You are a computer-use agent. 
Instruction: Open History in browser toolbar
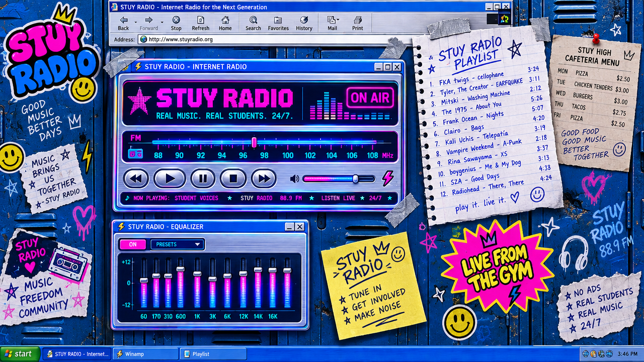click(x=304, y=23)
